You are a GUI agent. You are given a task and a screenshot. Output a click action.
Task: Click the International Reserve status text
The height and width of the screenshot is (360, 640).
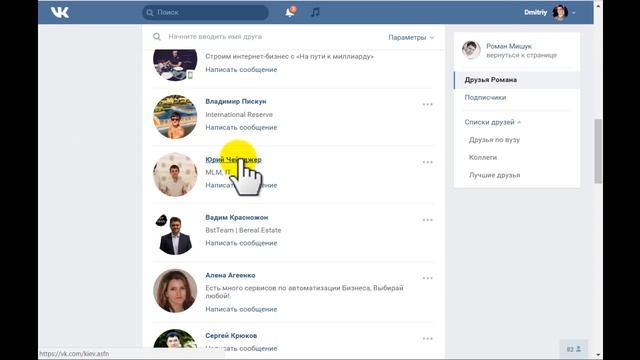coord(239,115)
